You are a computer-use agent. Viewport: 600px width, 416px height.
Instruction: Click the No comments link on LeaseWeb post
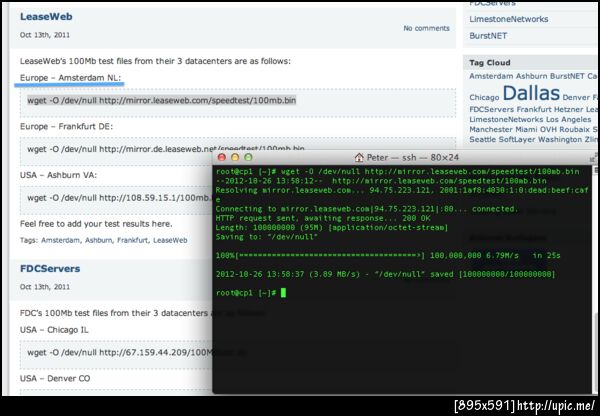click(x=426, y=28)
